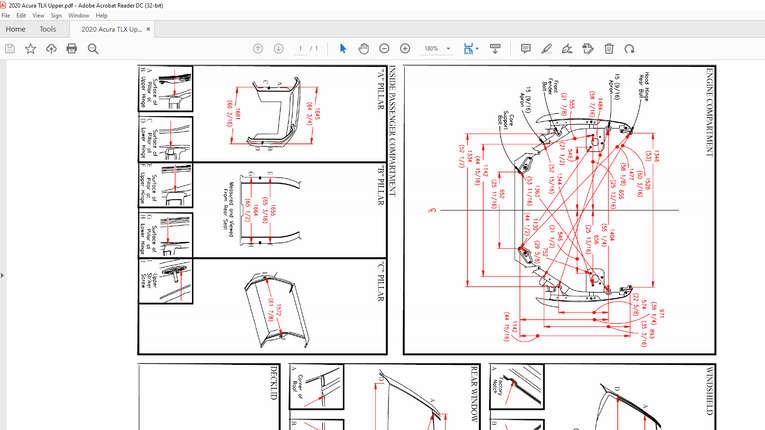Click the upload to cloud icon

[x=51, y=48]
